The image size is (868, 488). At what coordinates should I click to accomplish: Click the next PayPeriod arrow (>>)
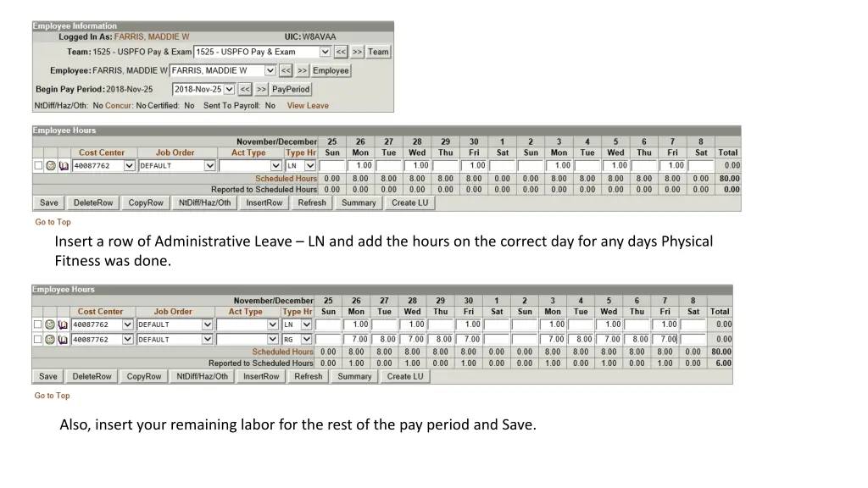(262, 89)
